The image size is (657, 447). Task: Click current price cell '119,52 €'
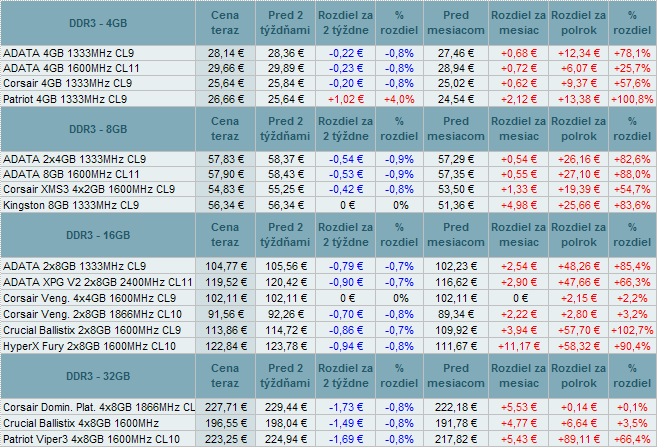coord(225,282)
